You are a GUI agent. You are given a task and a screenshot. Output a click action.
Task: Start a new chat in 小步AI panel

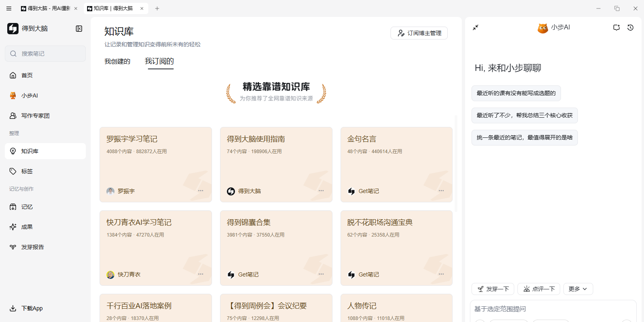point(616,27)
